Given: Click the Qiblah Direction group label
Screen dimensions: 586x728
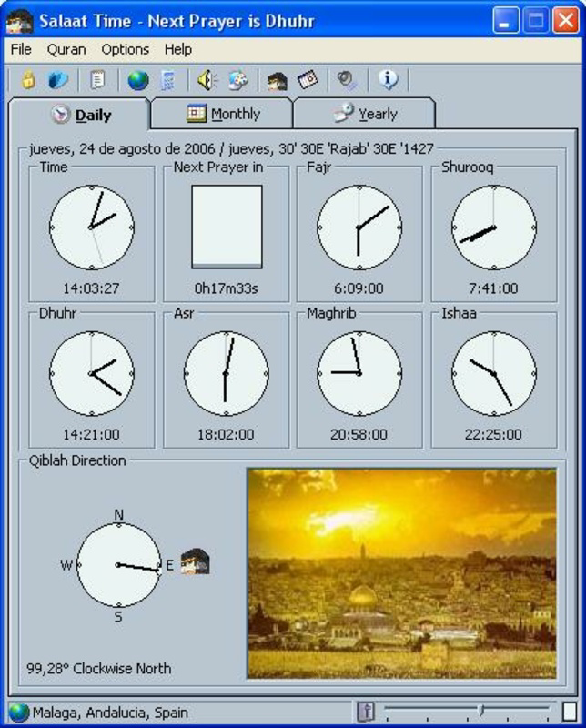Looking at the screenshot, I should 77,460.
